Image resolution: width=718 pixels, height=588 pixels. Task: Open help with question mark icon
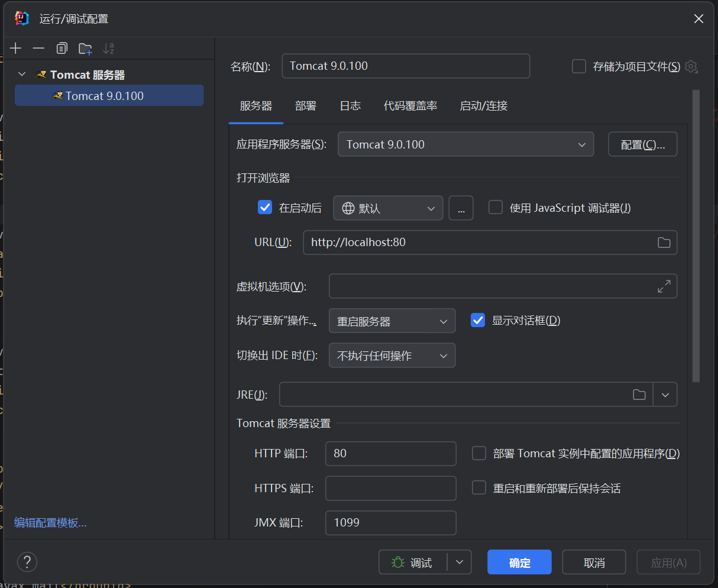pos(27,562)
